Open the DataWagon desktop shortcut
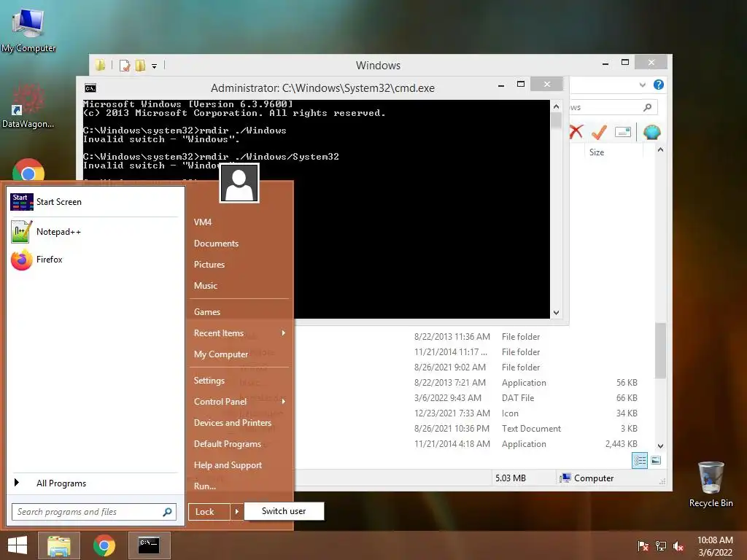 click(x=28, y=106)
